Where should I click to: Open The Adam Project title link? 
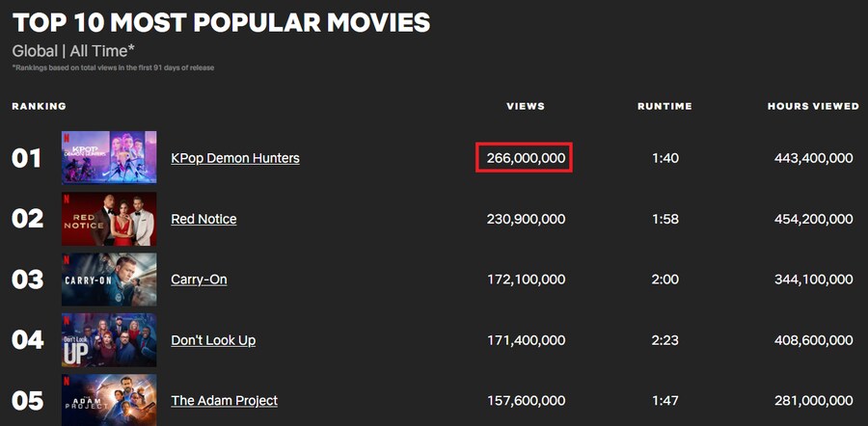tap(224, 401)
